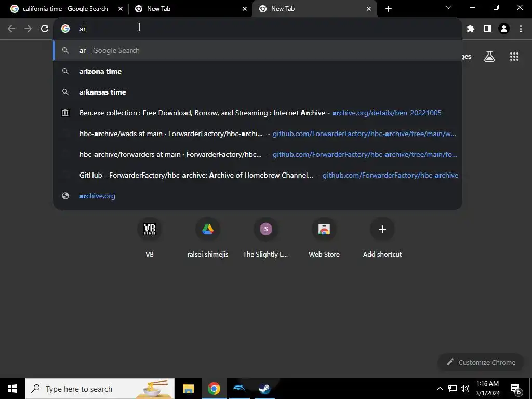Image resolution: width=532 pixels, height=399 pixels.
Task: Open the Extensions puzzle icon
Action: click(471, 29)
